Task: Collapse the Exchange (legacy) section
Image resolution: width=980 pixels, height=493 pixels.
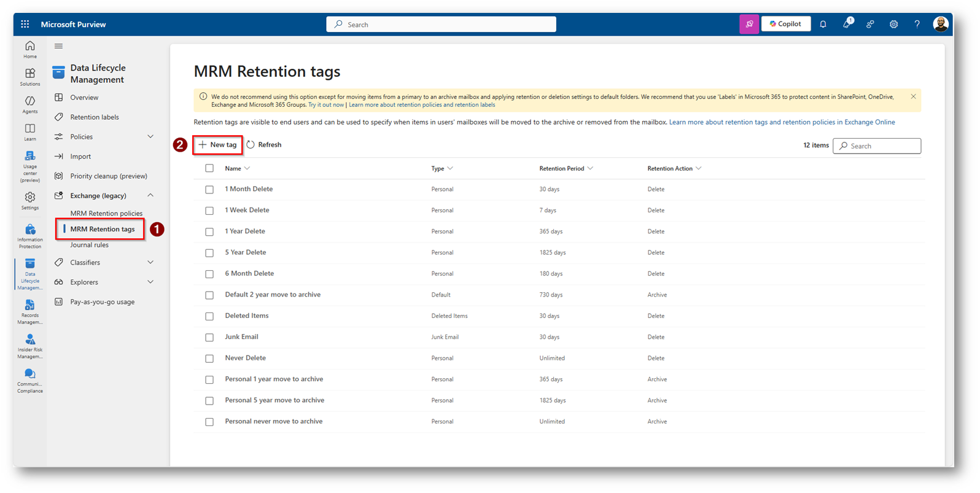Action: pyautogui.click(x=150, y=196)
